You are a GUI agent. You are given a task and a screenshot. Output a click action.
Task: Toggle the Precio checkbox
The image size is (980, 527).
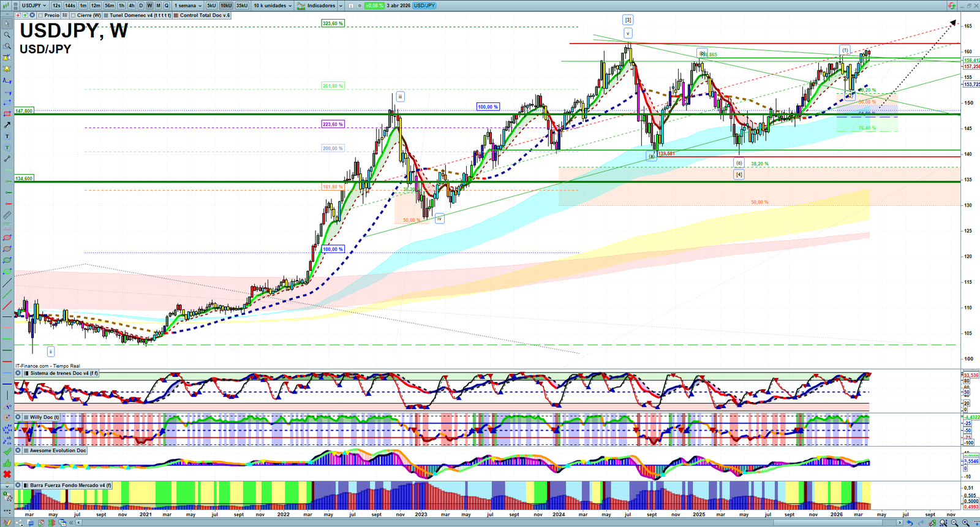(x=40, y=15)
